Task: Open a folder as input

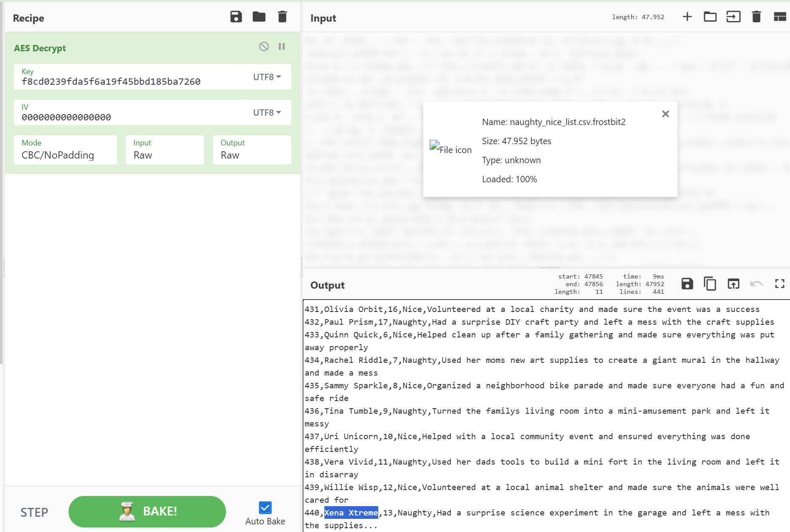Action: (x=710, y=17)
